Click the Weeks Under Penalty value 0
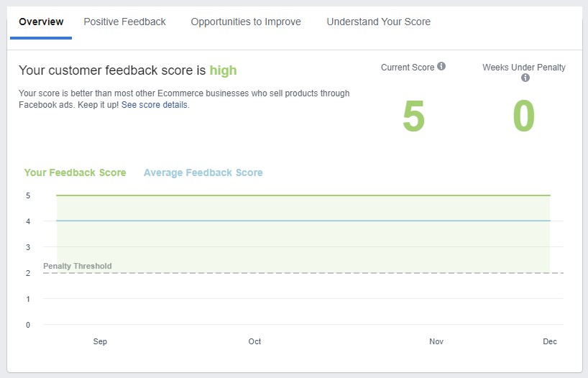588x378 pixels. click(x=523, y=116)
